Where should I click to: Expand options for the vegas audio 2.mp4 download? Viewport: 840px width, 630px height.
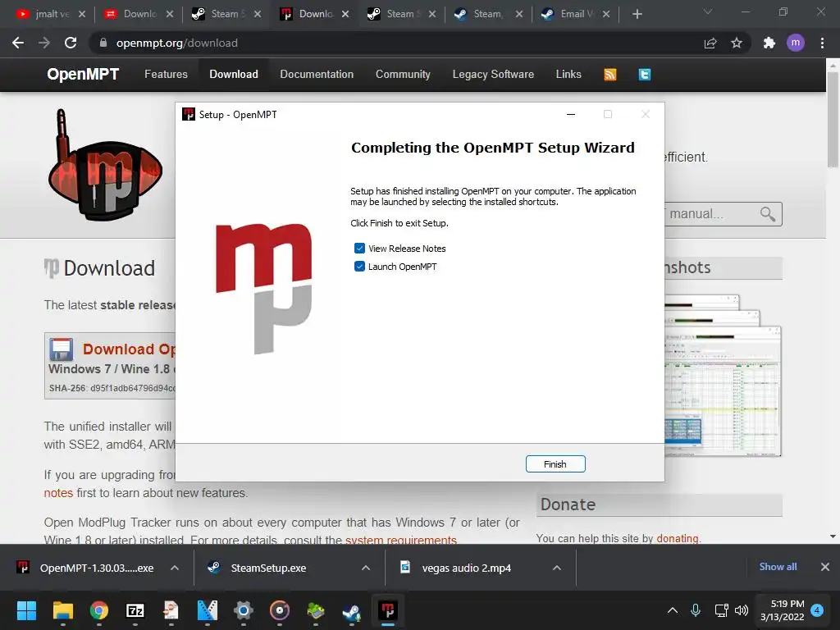[557, 568]
